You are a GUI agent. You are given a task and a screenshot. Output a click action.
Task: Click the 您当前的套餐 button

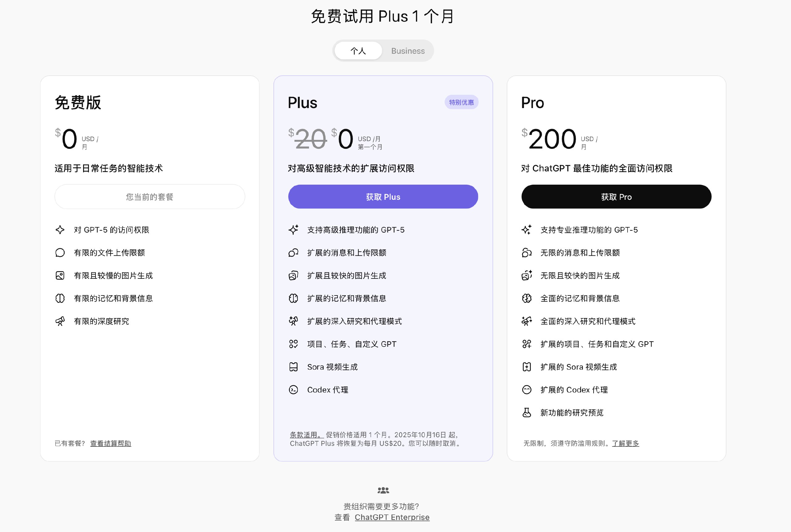(150, 197)
